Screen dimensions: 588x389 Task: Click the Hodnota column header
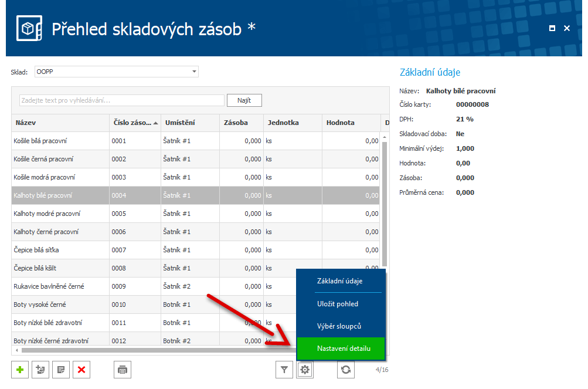pyautogui.click(x=351, y=123)
